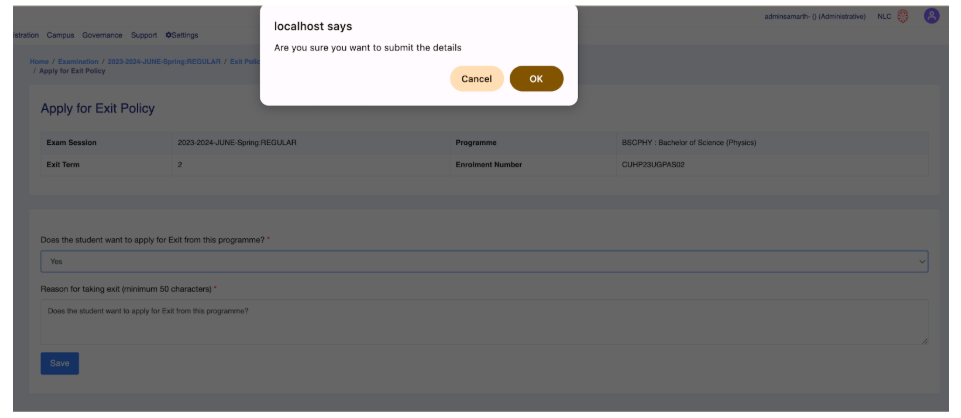Click the dropdown chevron arrow

coord(921,261)
